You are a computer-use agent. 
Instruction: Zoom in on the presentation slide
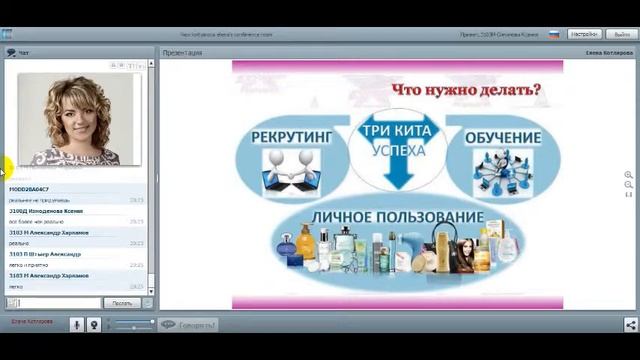point(628,175)
